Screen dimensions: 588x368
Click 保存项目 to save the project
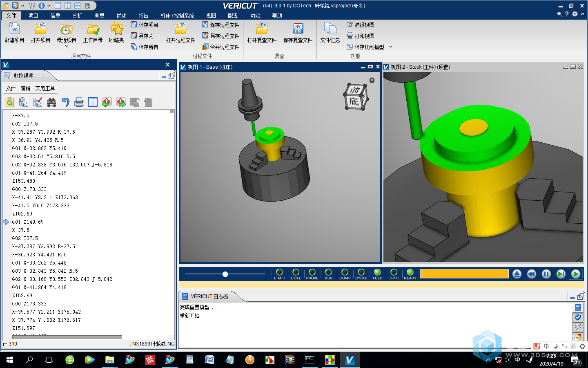tap(144, 25)
